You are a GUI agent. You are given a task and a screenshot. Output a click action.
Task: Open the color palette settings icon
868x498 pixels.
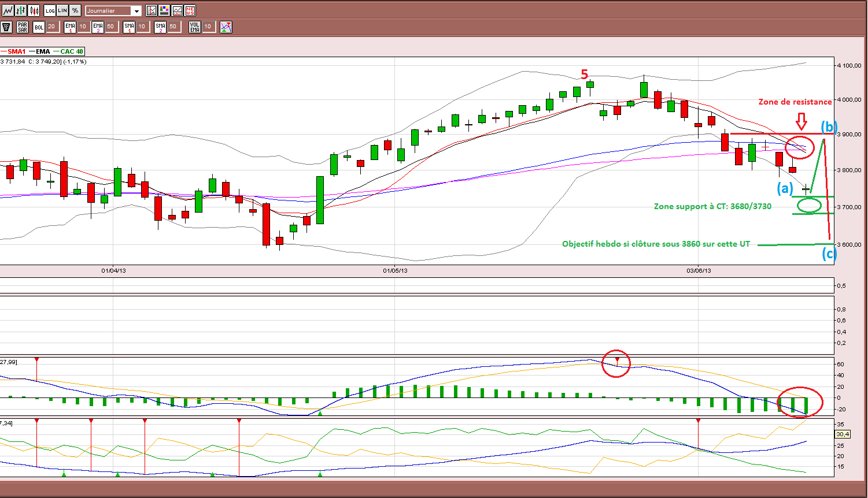tap(164, 10)
